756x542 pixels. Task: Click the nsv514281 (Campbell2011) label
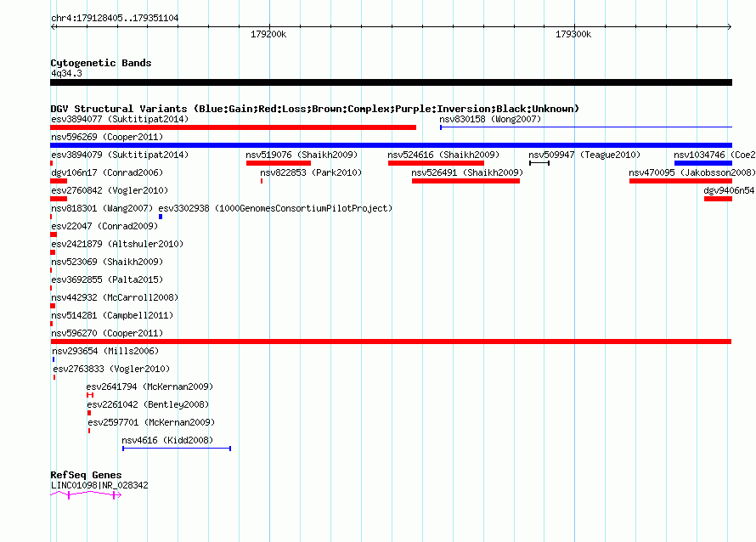(x=112, y=315)
